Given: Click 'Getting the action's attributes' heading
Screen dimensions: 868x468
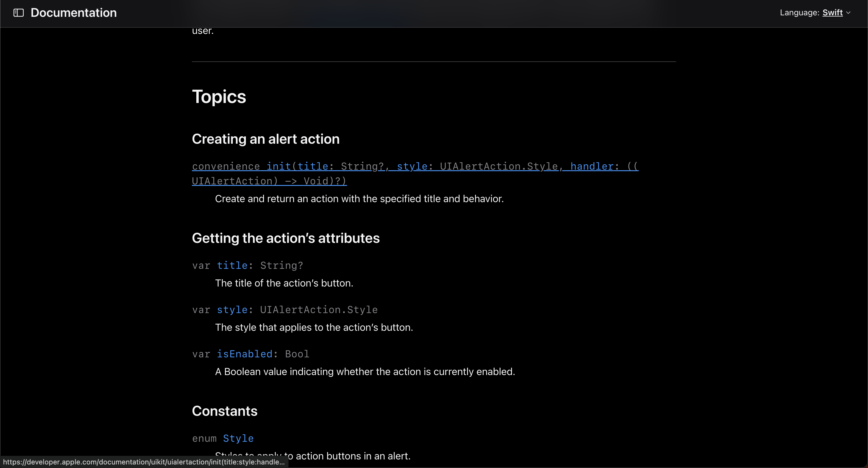Looking at the screenshot, I should [285, 238].
